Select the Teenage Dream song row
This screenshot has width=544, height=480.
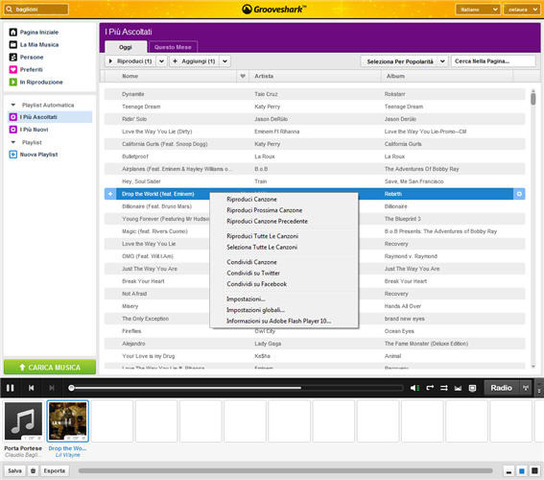[315, 106]
